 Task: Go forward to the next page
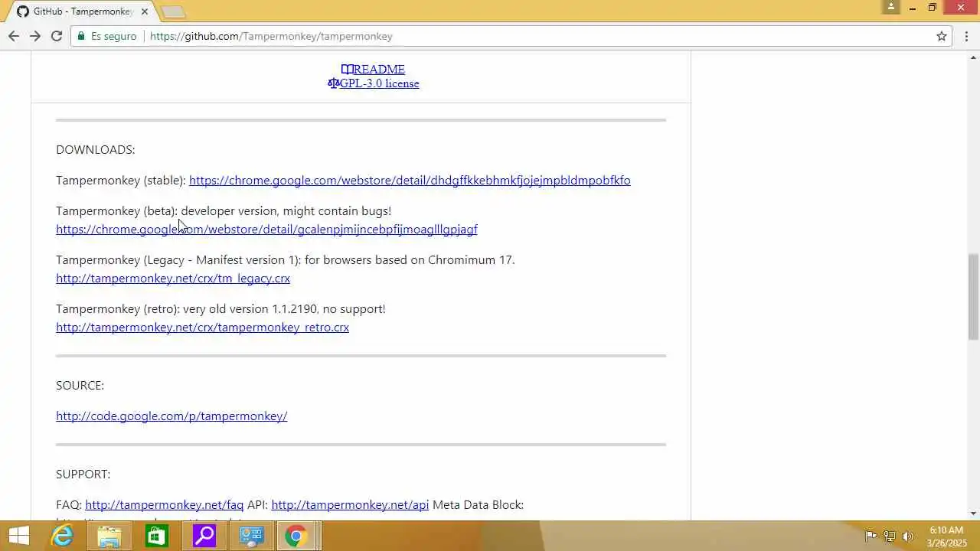35,36
